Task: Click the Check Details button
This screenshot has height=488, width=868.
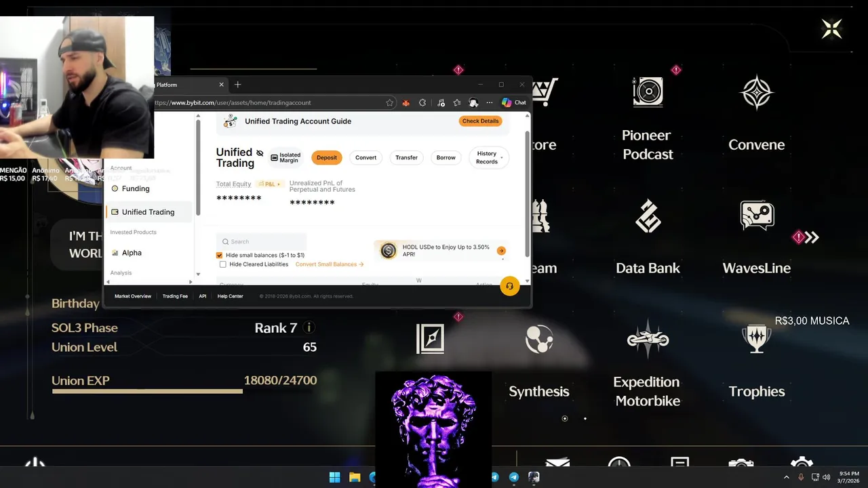Action: (480, 121)
